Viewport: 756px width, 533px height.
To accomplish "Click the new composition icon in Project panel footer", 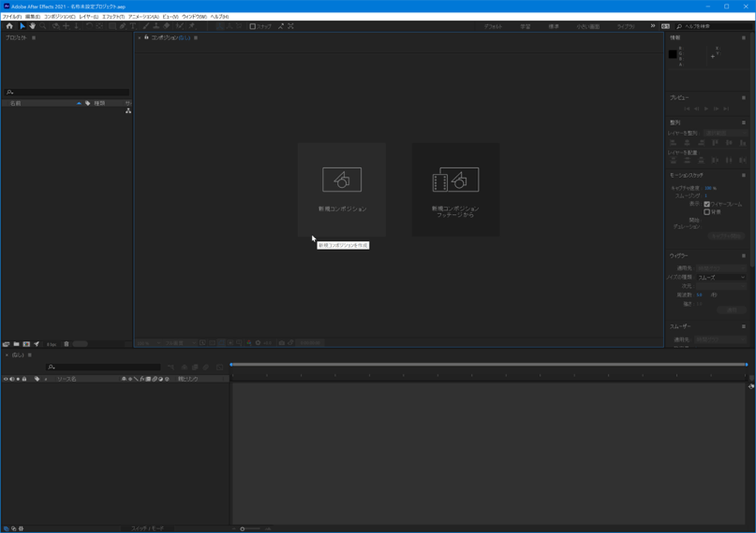I will click(26, 343).
